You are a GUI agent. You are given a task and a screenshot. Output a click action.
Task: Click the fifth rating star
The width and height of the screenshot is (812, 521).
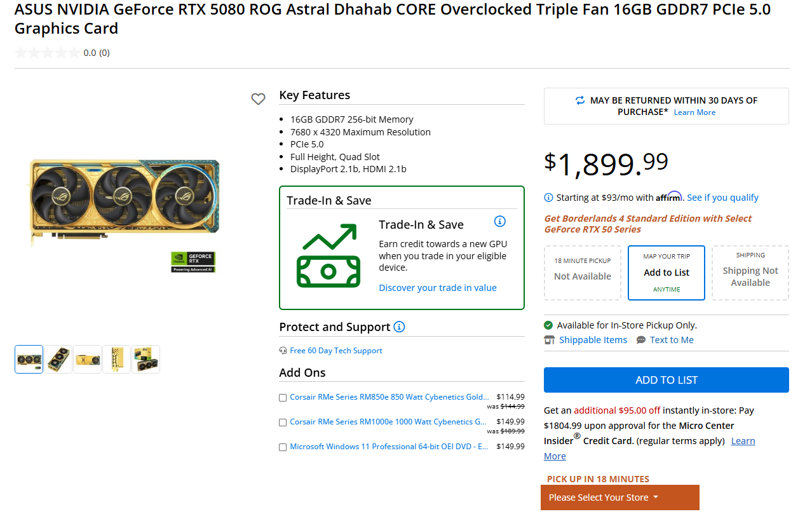click(x=74, y=53)
